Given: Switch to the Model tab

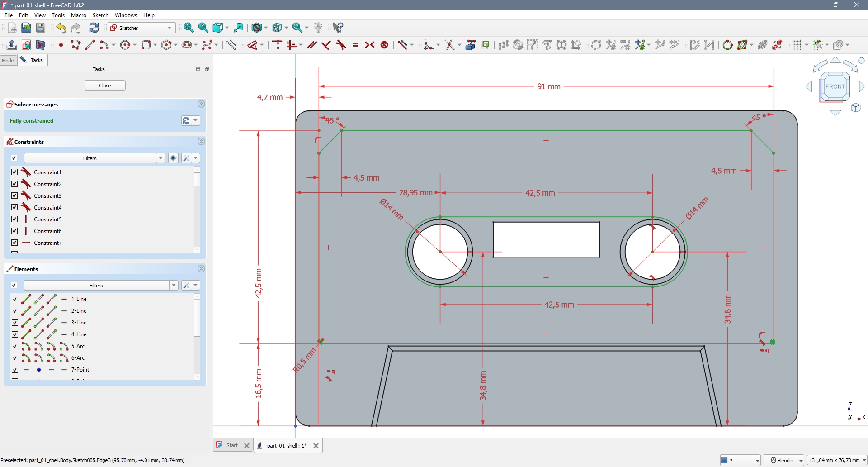Looking at the screenshot, I should pos(8,60).
